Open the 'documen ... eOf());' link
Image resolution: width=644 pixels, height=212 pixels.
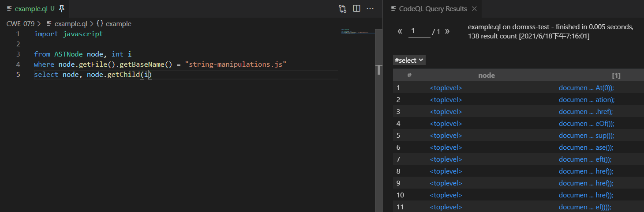pyautogui.click(x=586, y=124)
